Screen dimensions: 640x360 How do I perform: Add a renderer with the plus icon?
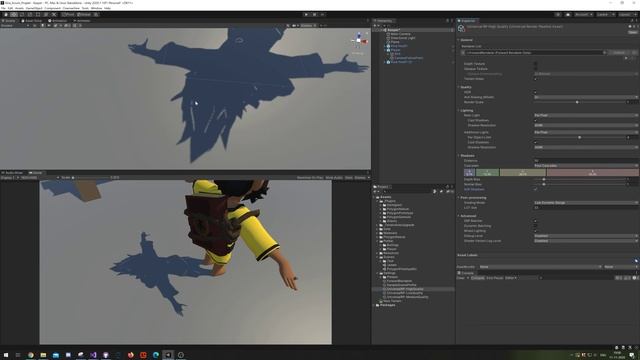(626, 58)
